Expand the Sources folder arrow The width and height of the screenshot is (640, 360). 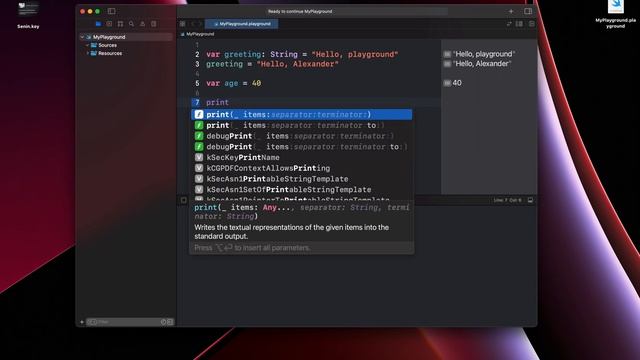tap(87, 45)
